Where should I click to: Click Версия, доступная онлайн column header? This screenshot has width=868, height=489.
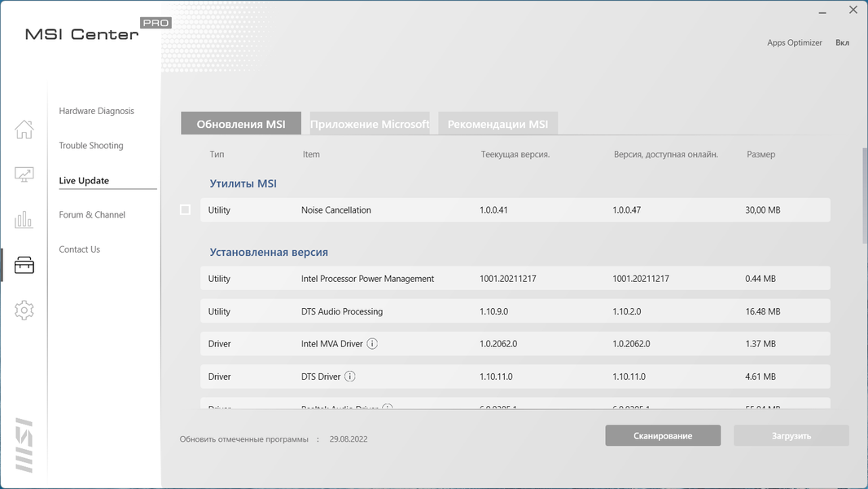click(x=665, y=155)
